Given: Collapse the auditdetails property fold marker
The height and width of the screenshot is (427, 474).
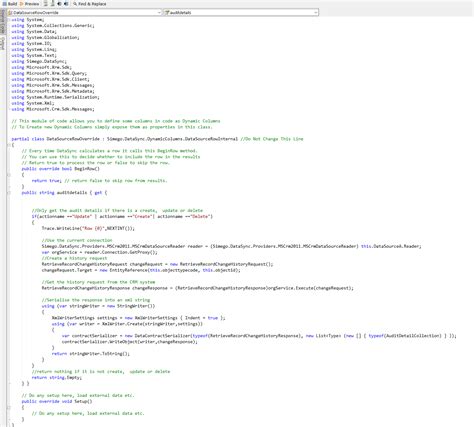Looking at the screenshot, I should 9,193.
